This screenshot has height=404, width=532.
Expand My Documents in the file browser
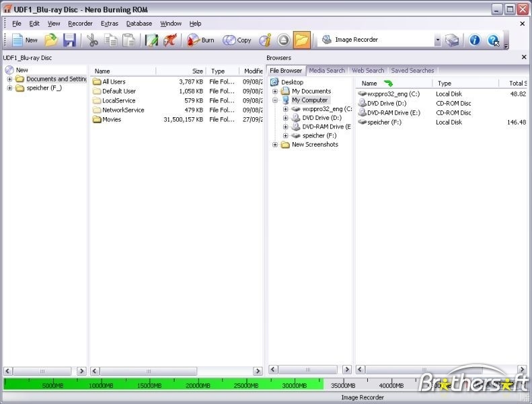(x=276, y=91)
